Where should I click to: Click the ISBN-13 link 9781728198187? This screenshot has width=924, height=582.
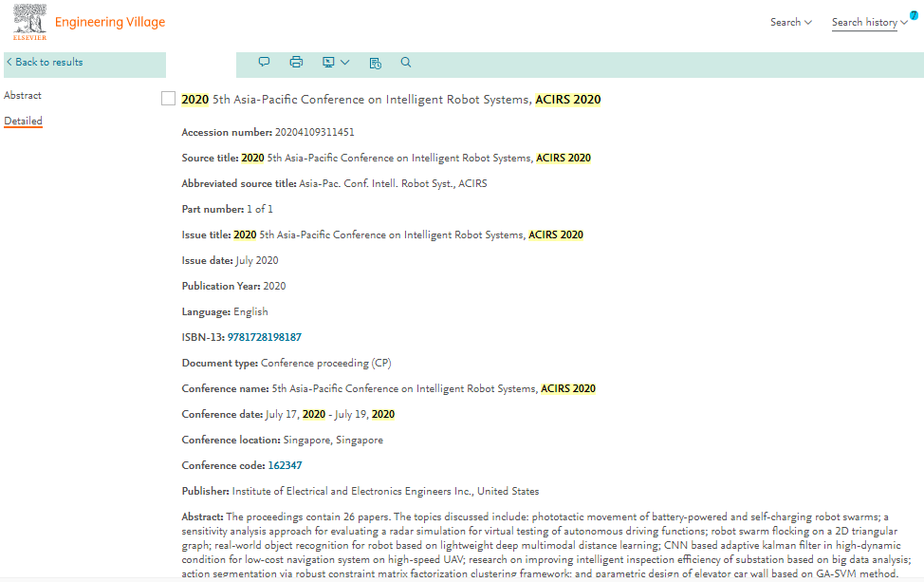(x=265, y=337)
